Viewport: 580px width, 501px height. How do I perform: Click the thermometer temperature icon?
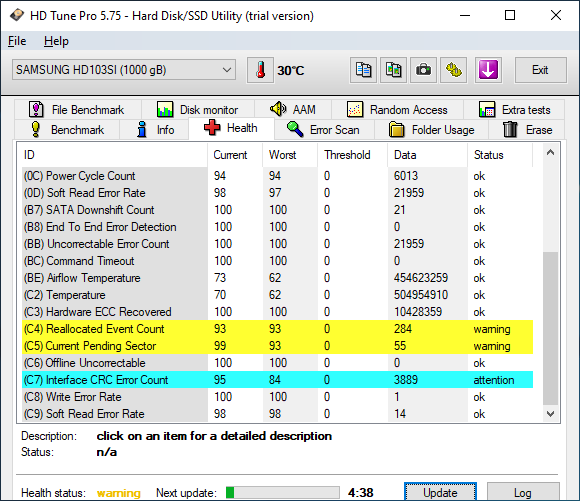260,70
